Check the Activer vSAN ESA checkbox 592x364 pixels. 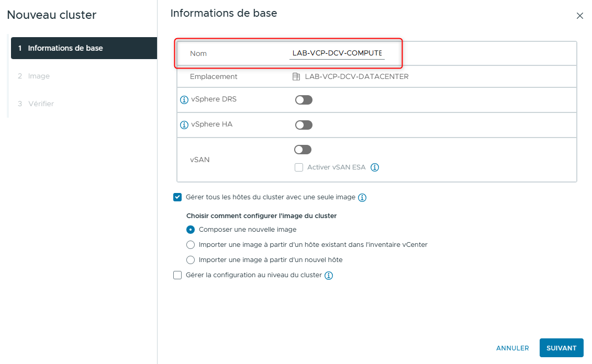tap(299, 167)
